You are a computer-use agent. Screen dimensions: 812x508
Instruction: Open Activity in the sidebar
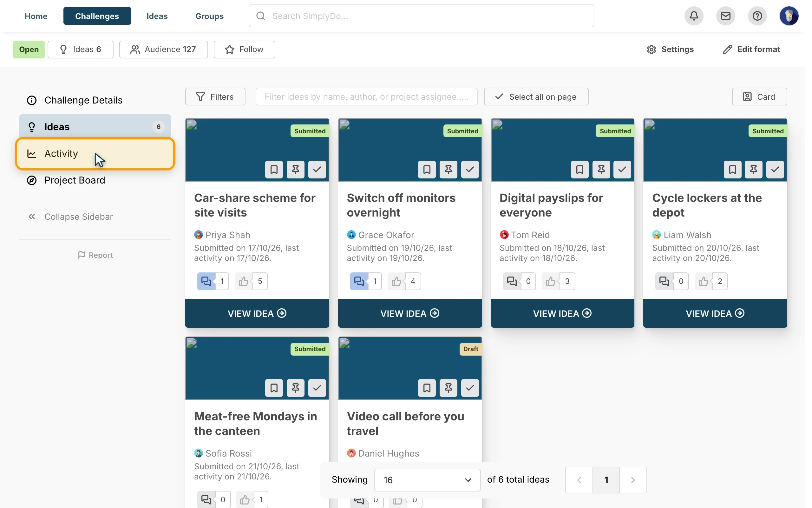95,154
